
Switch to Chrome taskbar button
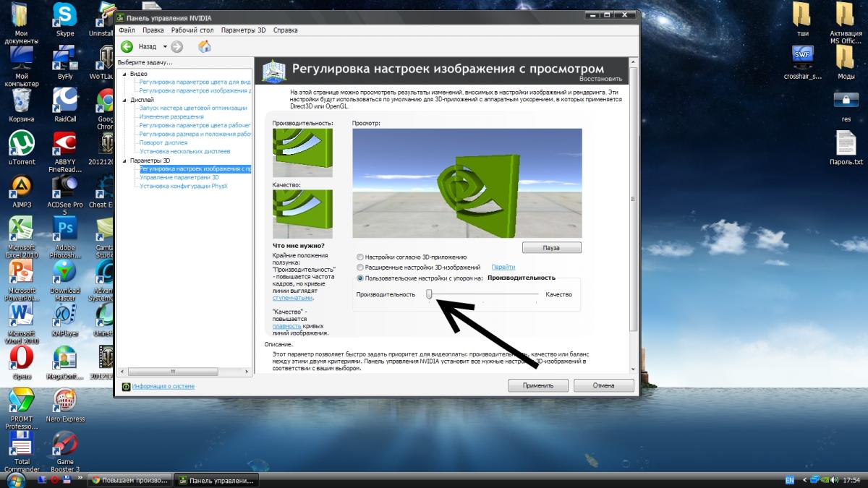130,479
